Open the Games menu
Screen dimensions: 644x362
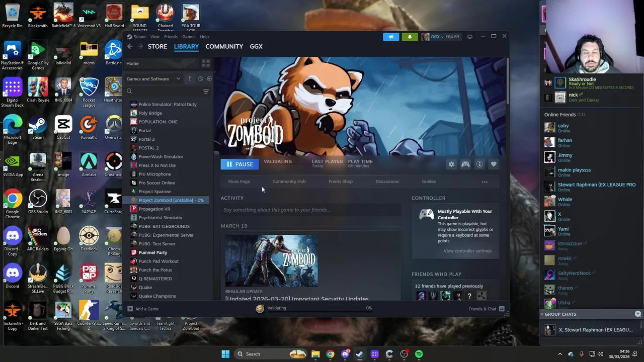click(189, 37)
